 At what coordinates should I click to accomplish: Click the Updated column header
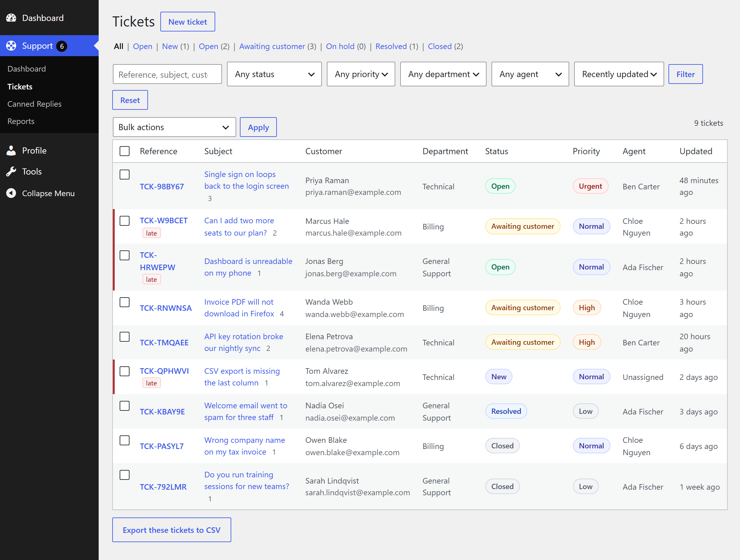[x=696, y=151]
